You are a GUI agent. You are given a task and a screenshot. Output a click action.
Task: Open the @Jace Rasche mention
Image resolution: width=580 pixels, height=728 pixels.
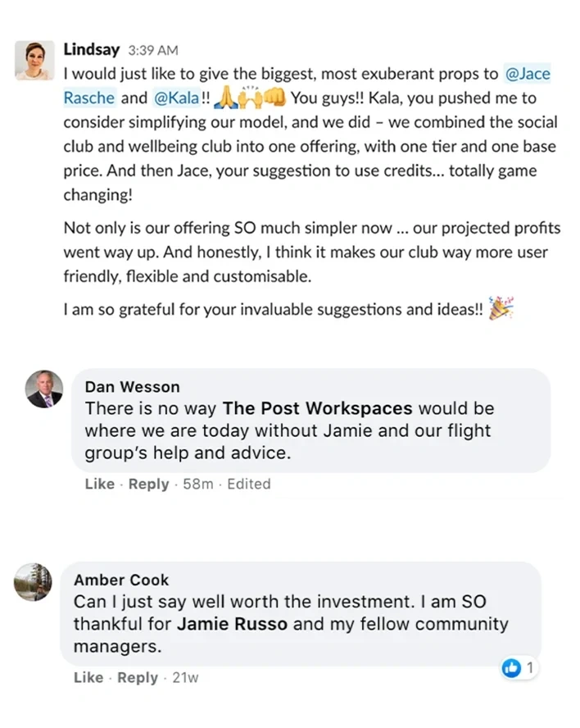coord(528,74)
